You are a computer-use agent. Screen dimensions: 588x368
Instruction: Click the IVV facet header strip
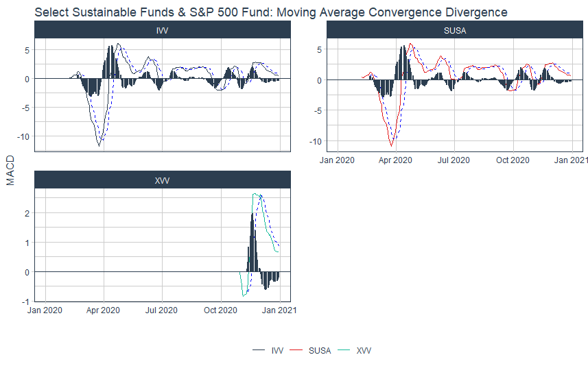(163, 30)
